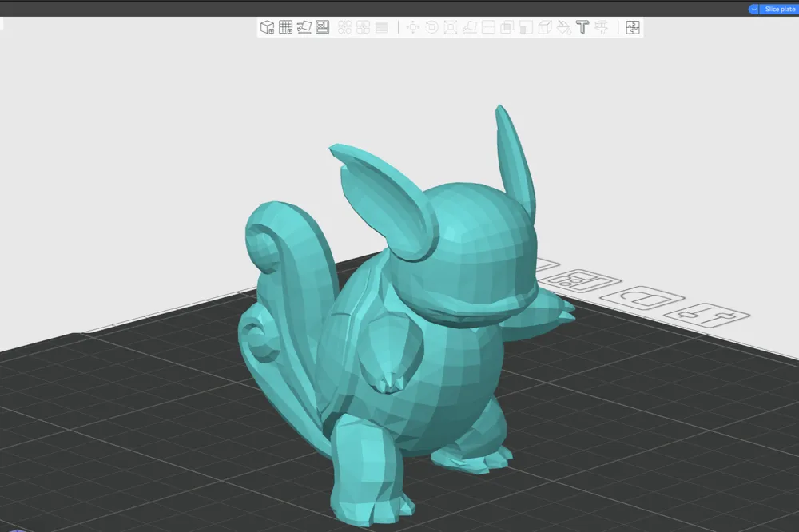Click the split-to-parts puzzle icon

pos(632,27)
